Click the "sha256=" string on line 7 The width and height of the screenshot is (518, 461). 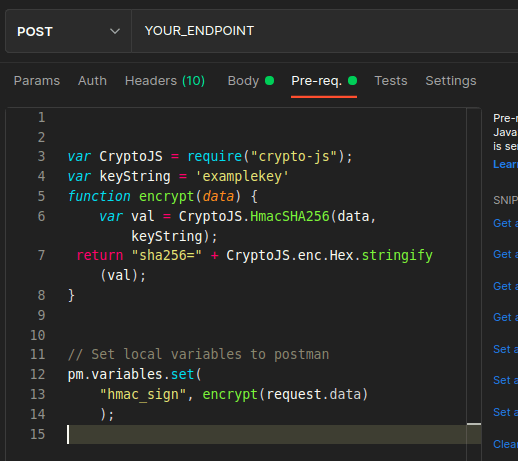pyautogui.click(x=167, y=255)
